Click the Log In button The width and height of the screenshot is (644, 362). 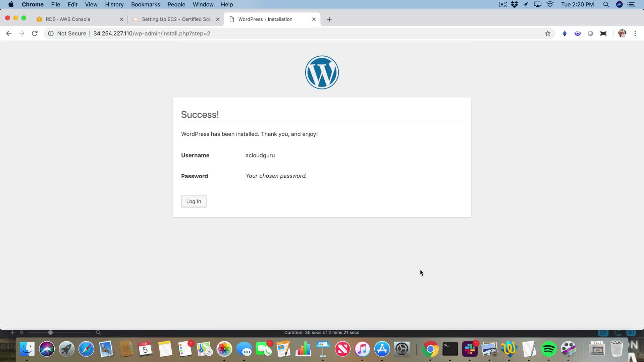(194, 201)
